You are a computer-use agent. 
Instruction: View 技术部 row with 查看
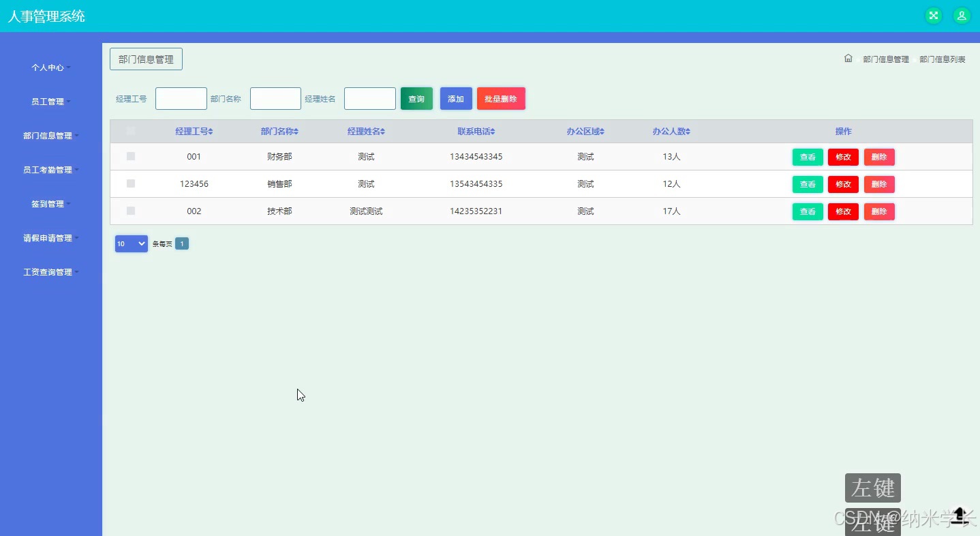808,211
